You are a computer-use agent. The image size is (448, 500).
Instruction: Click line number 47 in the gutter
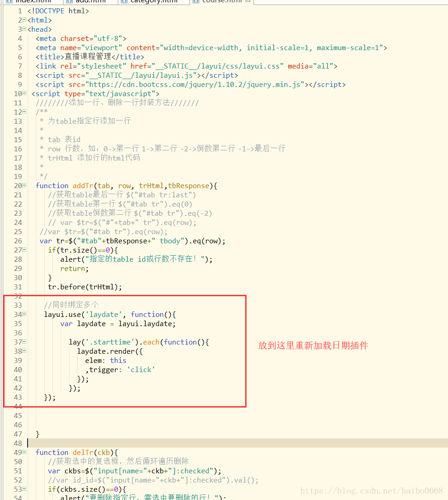[18, 434]
